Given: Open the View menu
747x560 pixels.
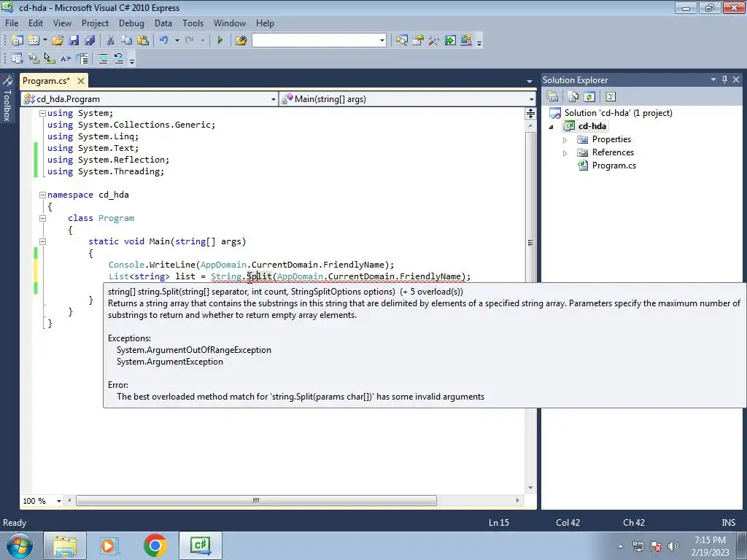Looking at the screenshot, I should tap(63, 23).
